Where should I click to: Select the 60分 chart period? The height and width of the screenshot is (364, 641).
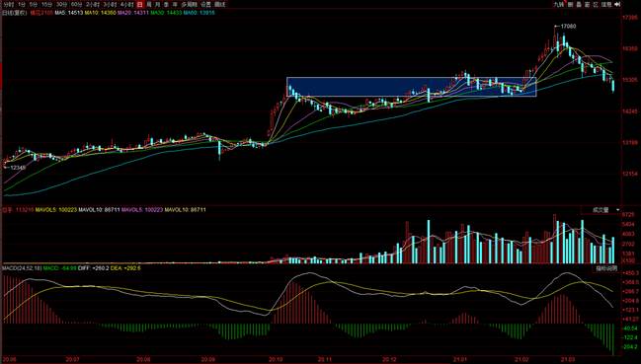tap(76, 5)
